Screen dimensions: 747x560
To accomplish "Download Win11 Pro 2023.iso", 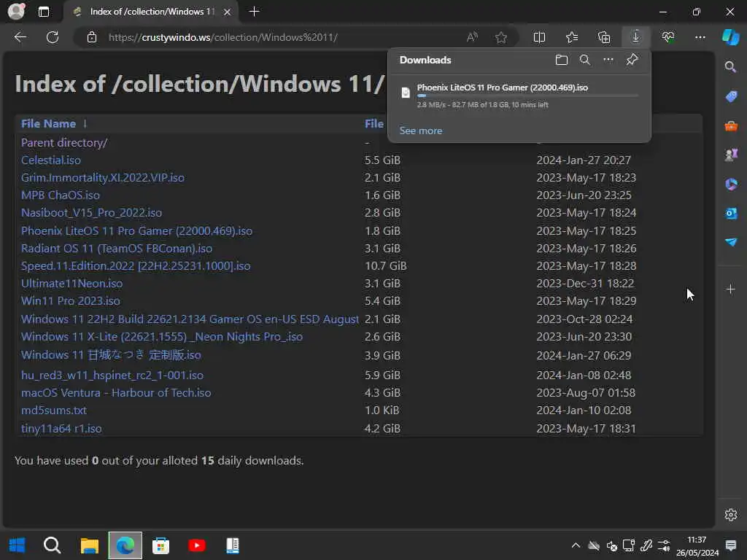I will [x=71, y=301].
